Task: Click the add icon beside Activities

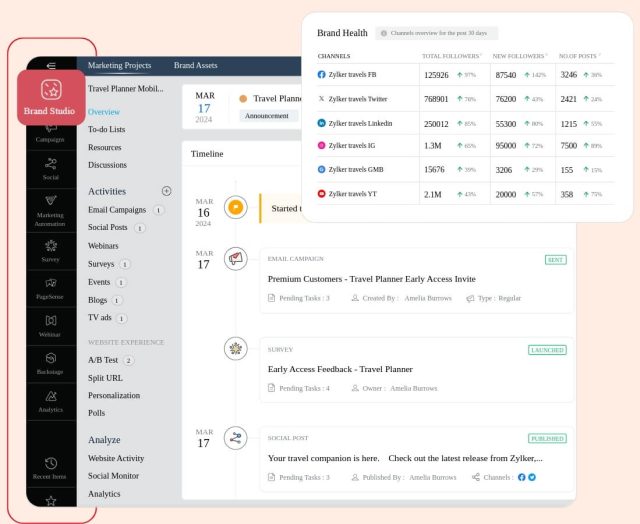Action: tap(166, 191)
